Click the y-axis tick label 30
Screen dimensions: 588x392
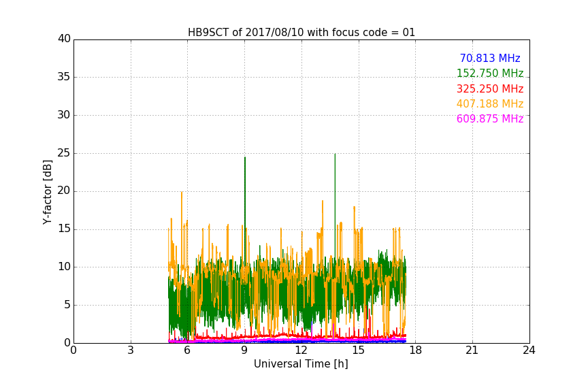coord(64,115)
